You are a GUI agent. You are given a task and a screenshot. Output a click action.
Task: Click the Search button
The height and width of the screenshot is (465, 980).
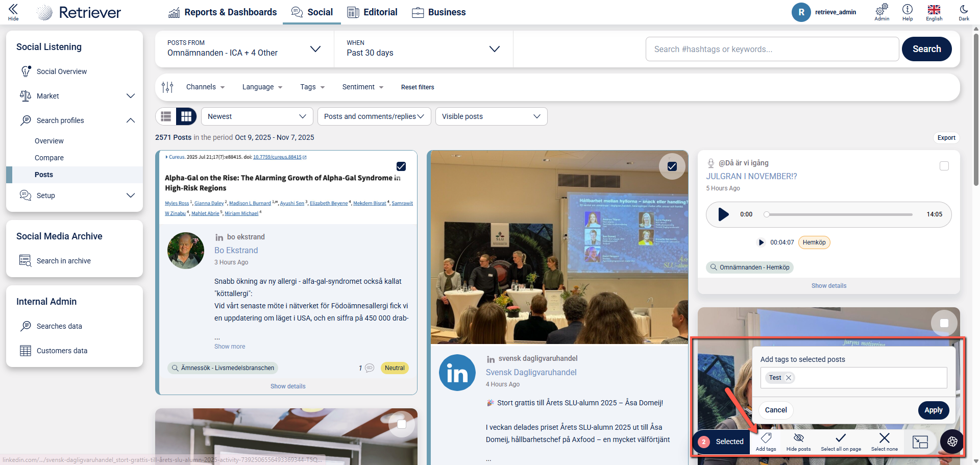point(926,49)
